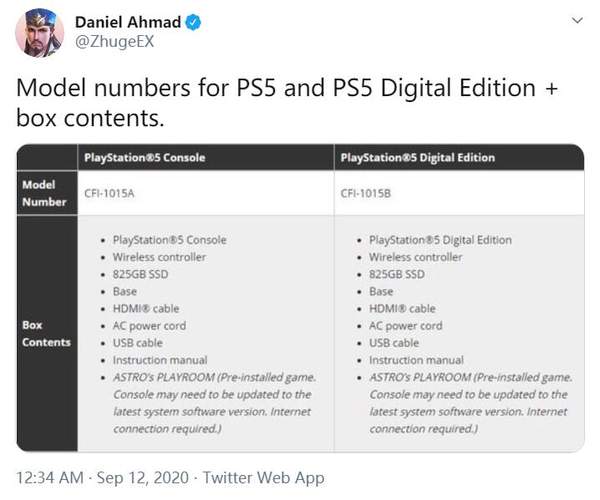Open the Daniel Ahmad display name link
This screenshot has height=500, width=600.
click(x=128, y=22)
